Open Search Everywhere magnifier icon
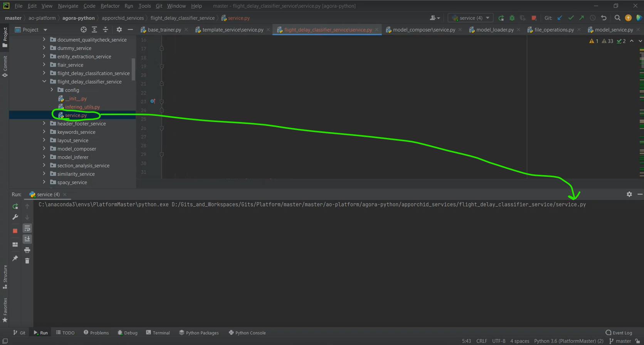This screenshot has height=345, width=644. [617, 18]
